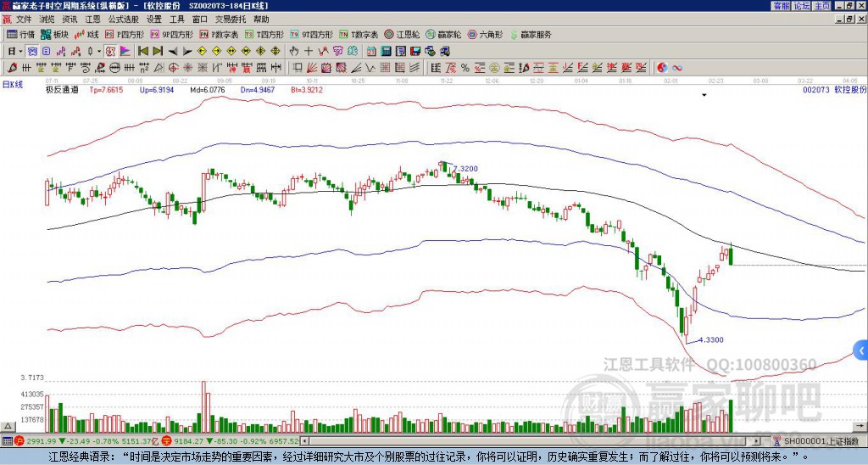Open 赢家服务 from the toolbar
The width and height of the screenshot is (868, 465).
[x=531, y=34]
